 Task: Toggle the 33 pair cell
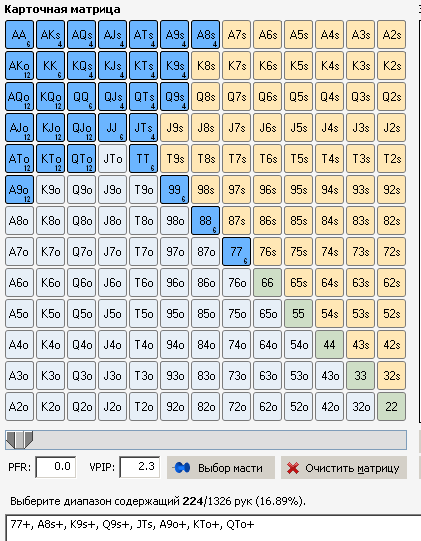click(361, 376)
